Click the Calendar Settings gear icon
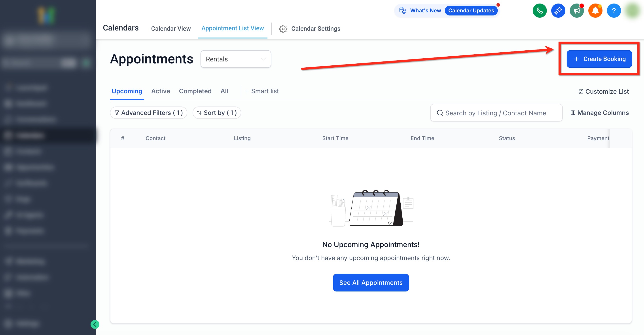644x335 pixels. (283, 29)
